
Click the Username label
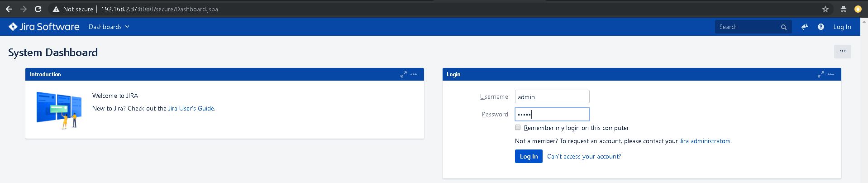tap(494, 96)
